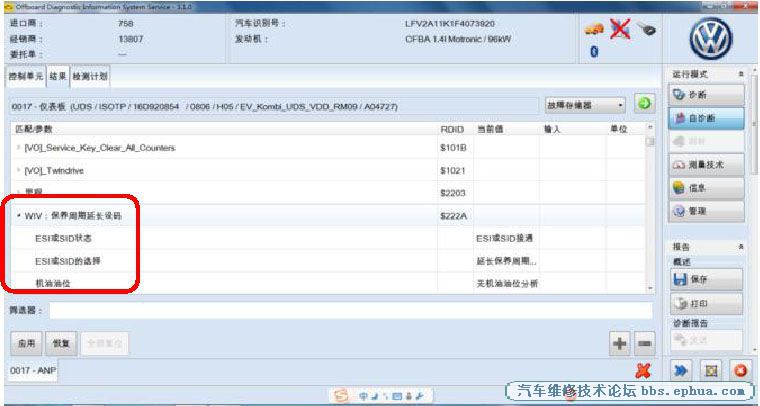Click input method soft keyboard icon
Image resolution: width=760 pixels, height=406 pixels.
[x=397, y=396]
